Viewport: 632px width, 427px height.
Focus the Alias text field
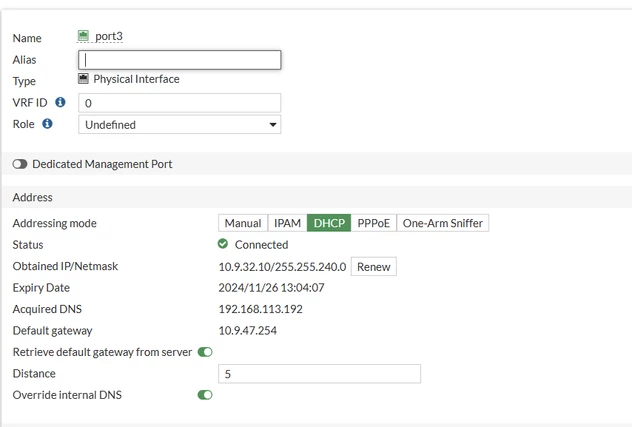179,60
